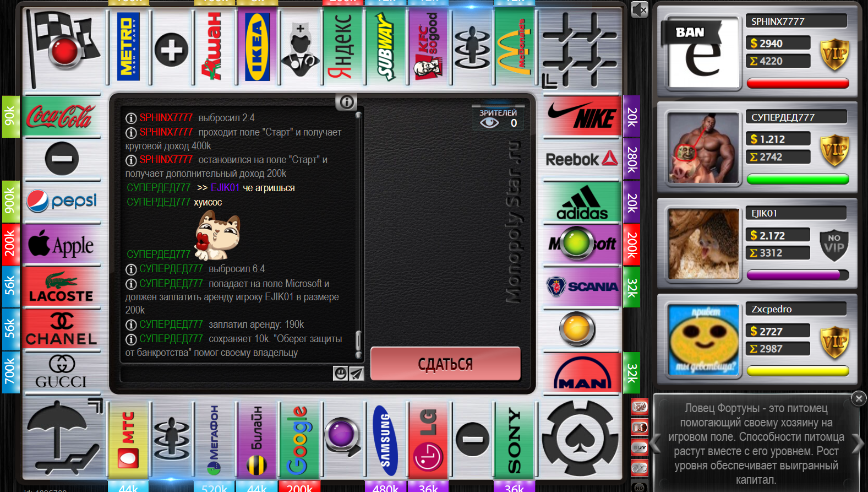This screenshot has height=492, width=868.
Task: Select the Subway property cell
Action: point(386,47)
